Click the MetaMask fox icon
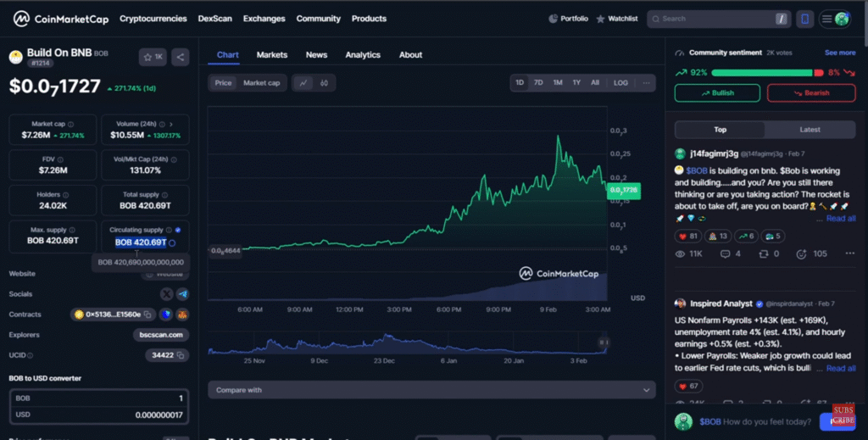This screenshot has height=440, width=868. pyautogui.click(x=182, y=315)
